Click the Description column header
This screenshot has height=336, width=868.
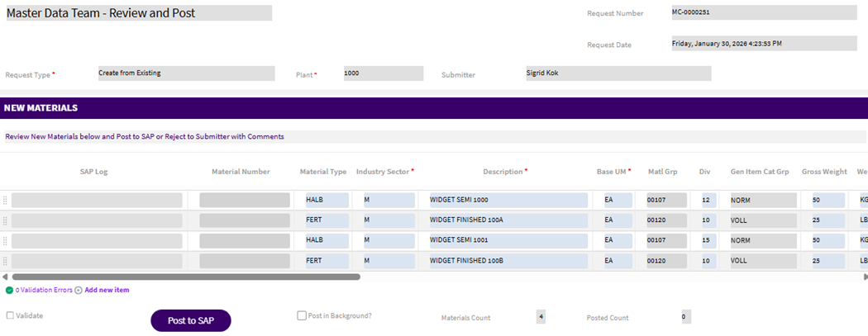[505, 172]
